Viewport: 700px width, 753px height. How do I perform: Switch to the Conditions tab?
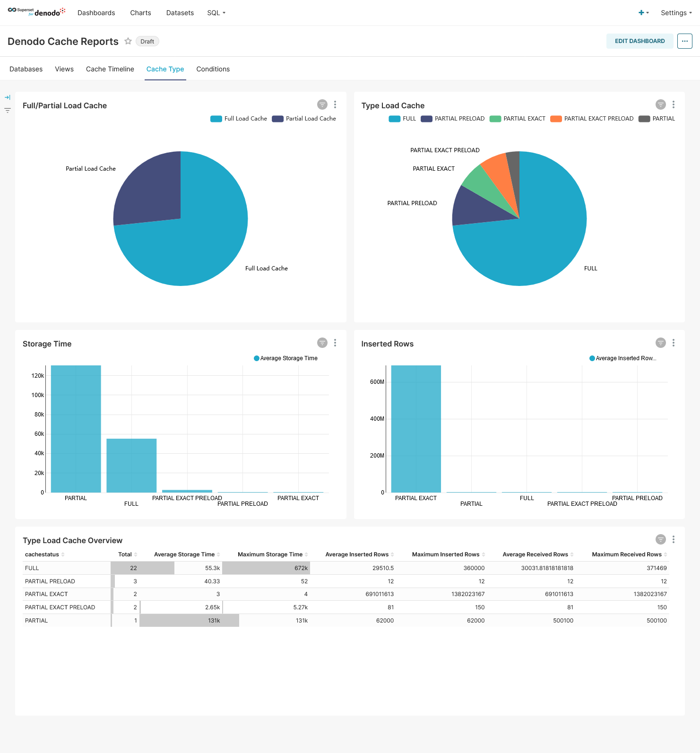pos(213,69)
